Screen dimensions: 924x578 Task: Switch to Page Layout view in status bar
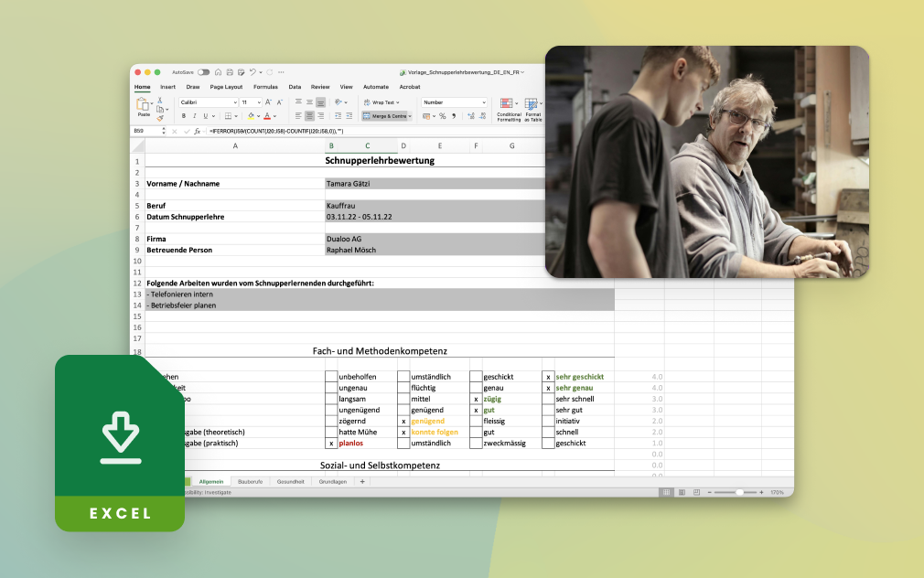[x=682, y=492]
